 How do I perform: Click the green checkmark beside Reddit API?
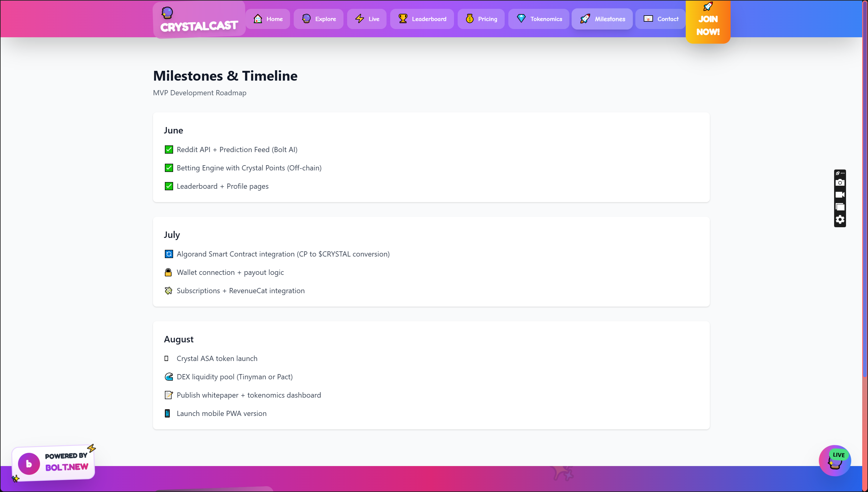[169, 149]
